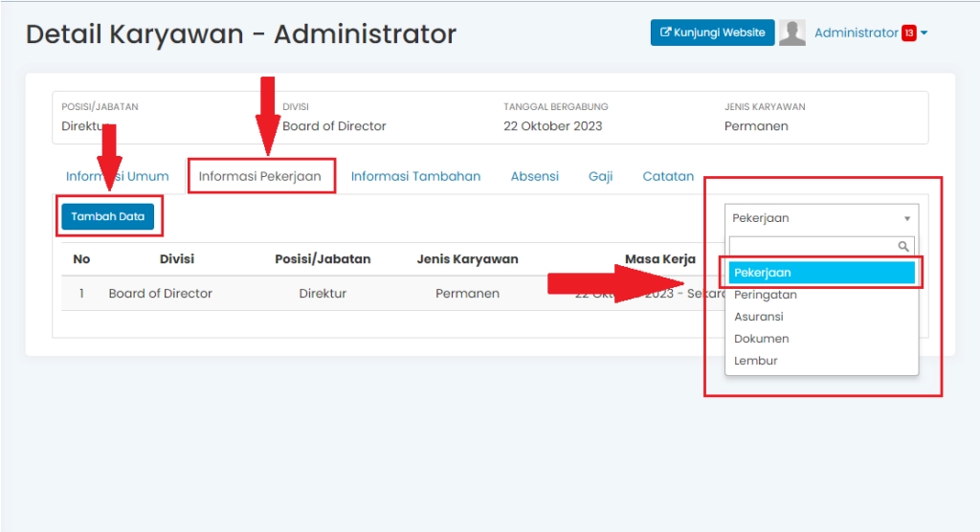The image size is (980, 532).
Task: Click the Administrator profile avatar picture
Action: (x=791, y=33)
